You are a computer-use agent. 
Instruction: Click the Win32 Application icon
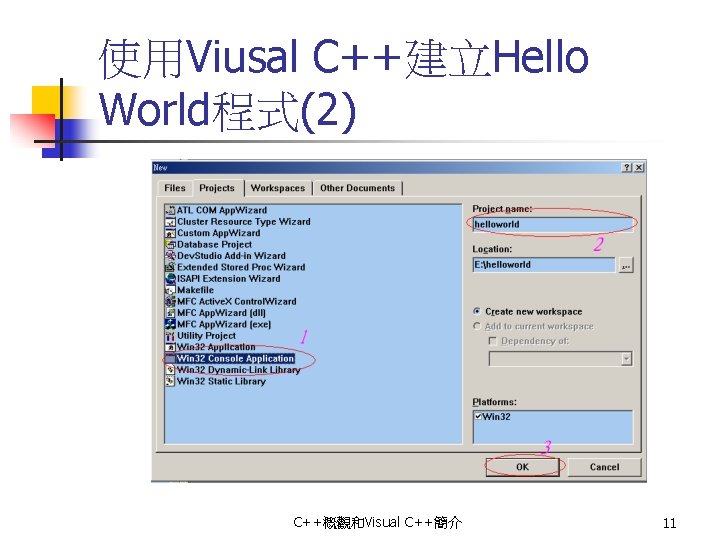point(170,347)
